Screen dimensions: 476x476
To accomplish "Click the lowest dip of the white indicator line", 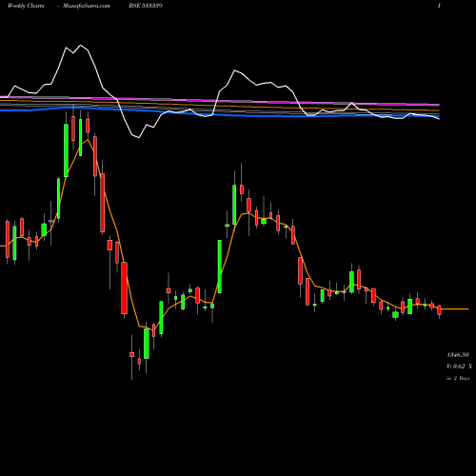I will point(139,137).
